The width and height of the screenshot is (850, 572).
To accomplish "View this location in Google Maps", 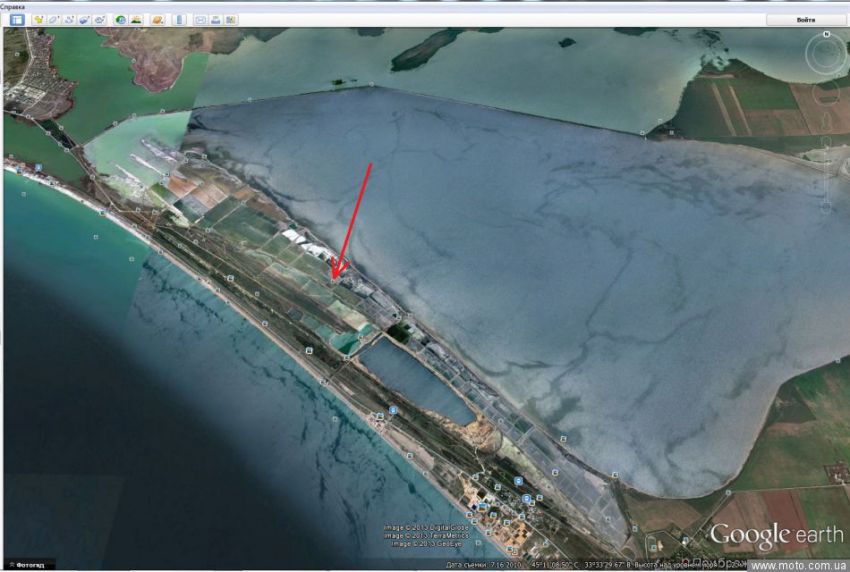I will [x=231, y=20].
